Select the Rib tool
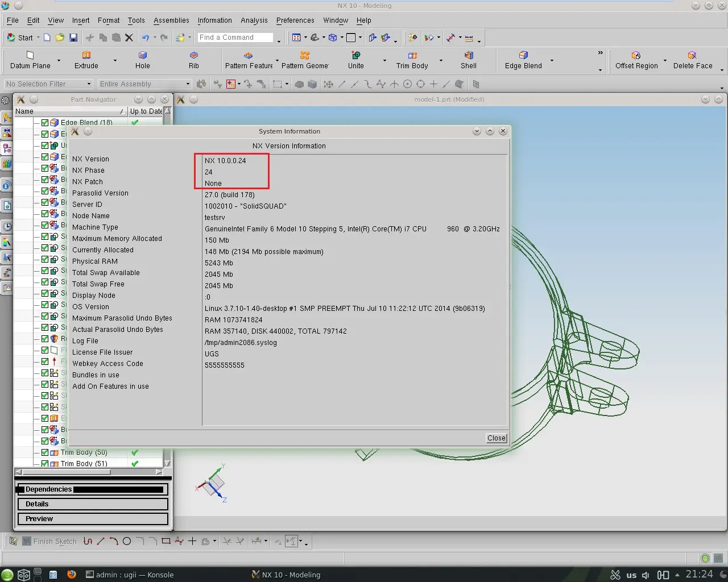 (194, 60)
